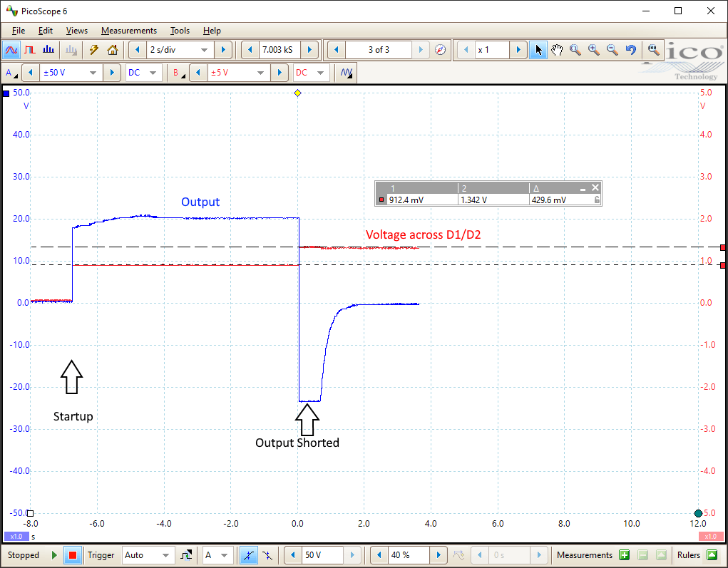The height and width of the screenshot is (568, 728).
Task: Toggle ruler legend lock icon
Action: click(597, 200)
